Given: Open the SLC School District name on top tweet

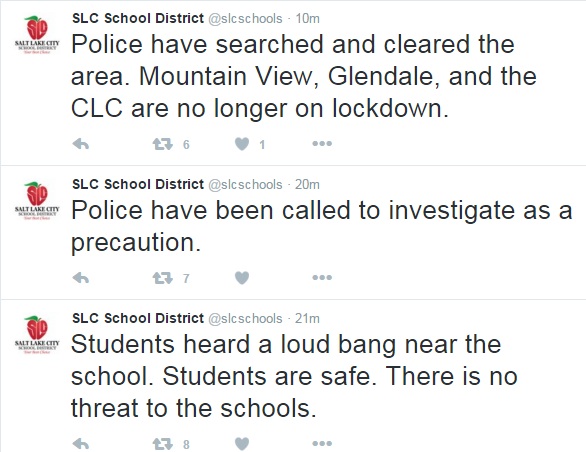Looking at the screenshot, I should click(x=138, y=18).
